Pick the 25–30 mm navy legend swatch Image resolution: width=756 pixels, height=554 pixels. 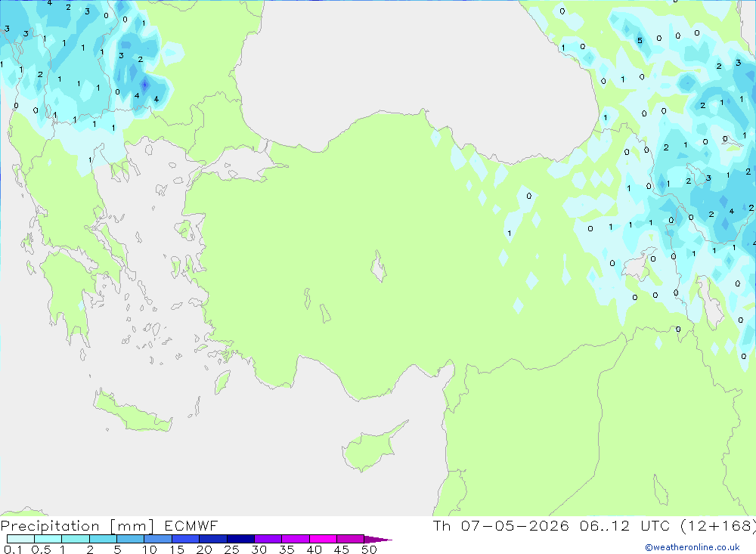(x=240, y=539)
